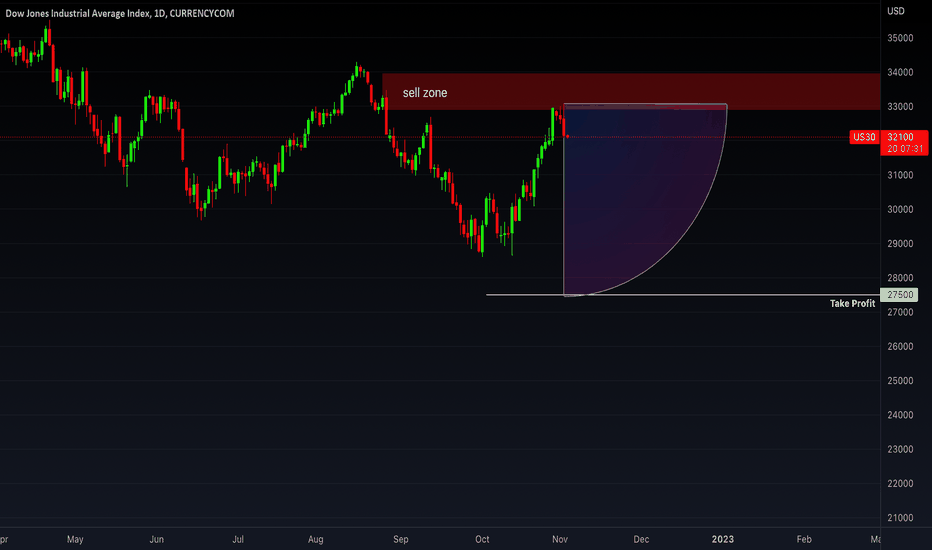Click the 34000 price axis label
This screenshot has width=932, height=550.
[900, 73]
